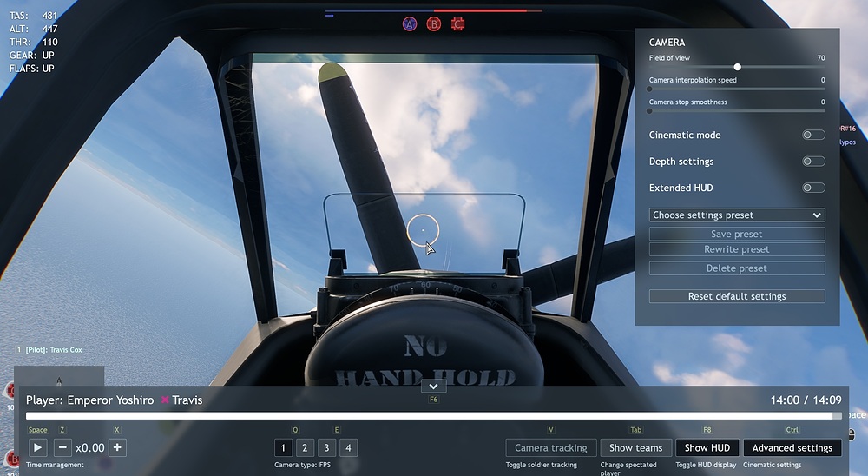Click the Field of view value 70
Image resolution: width=868 pixels, height=476 pixels.
821,57
